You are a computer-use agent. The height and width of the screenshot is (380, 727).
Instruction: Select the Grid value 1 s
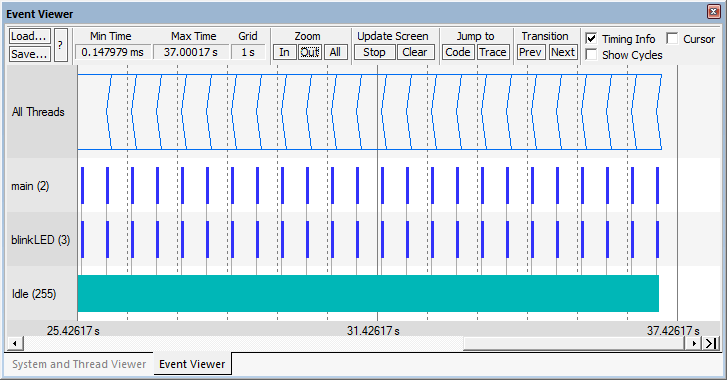[x=248, y=52]
